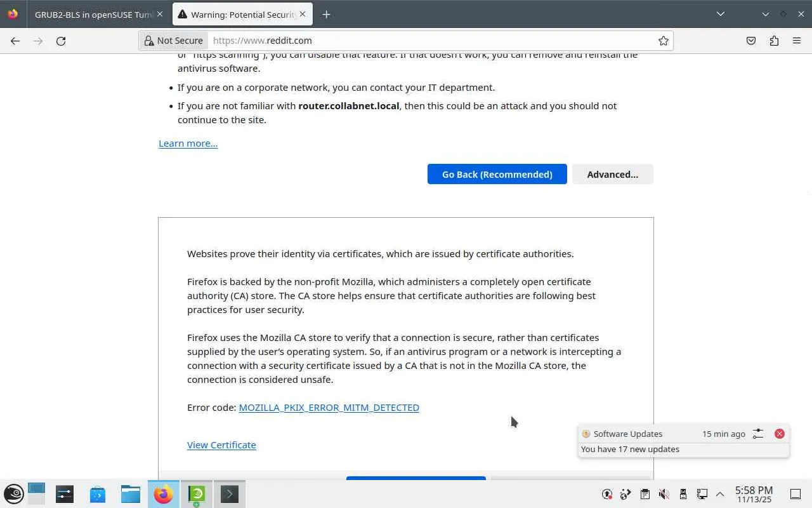This screenshot has width=812, height=508.
Task: Open the Learn more... link
Action: [188, 144]
